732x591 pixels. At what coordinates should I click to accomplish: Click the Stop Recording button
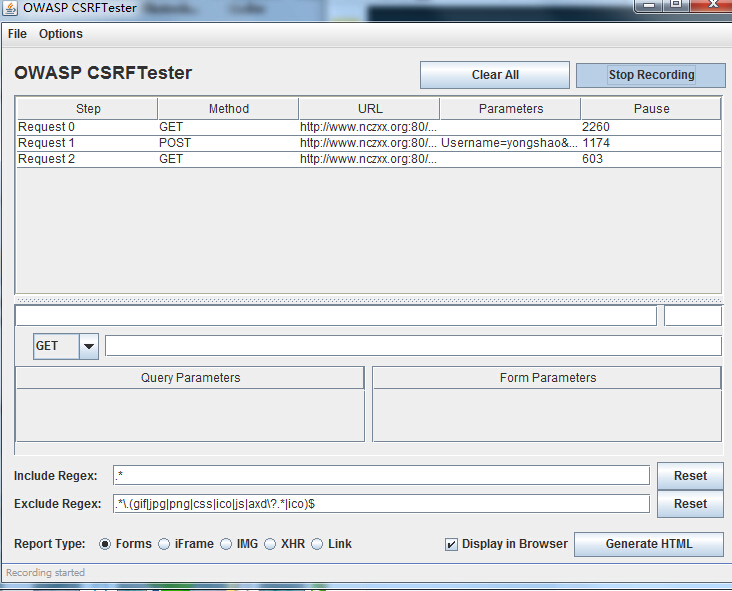[x=651, y=75]
